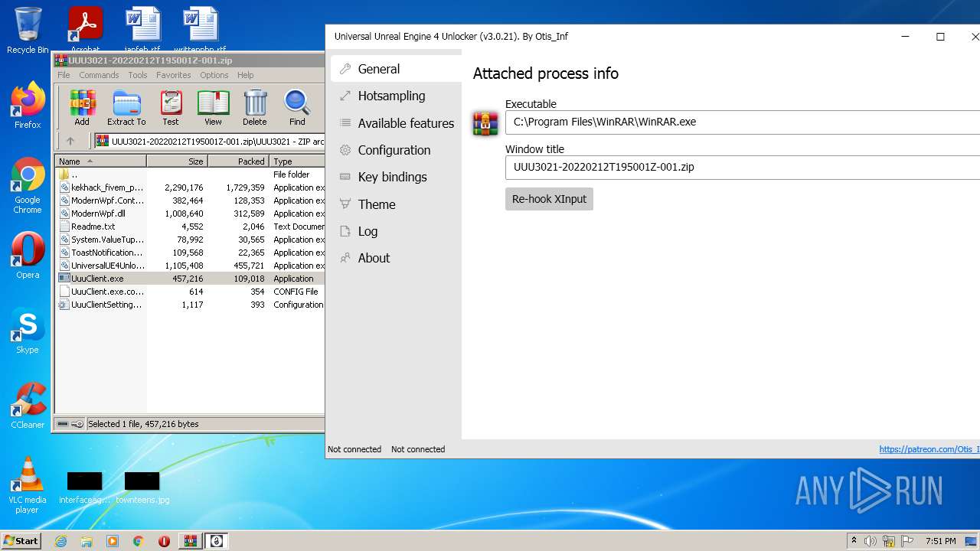Screen dimensions: 980x551
Task: Open the Configuration section
Action: coord(395,150)
